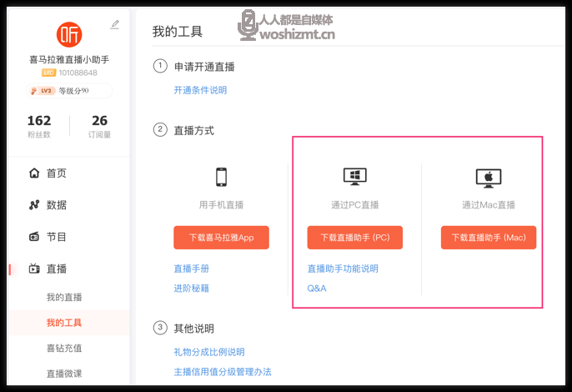Click the pencil edit icon beside the avatar
Image resolution: width=572 pixels, height=392 pixels.
point(115,25)
